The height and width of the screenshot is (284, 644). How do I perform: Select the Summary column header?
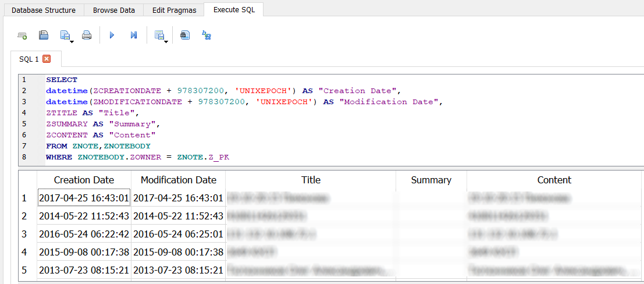coord(430,180)
